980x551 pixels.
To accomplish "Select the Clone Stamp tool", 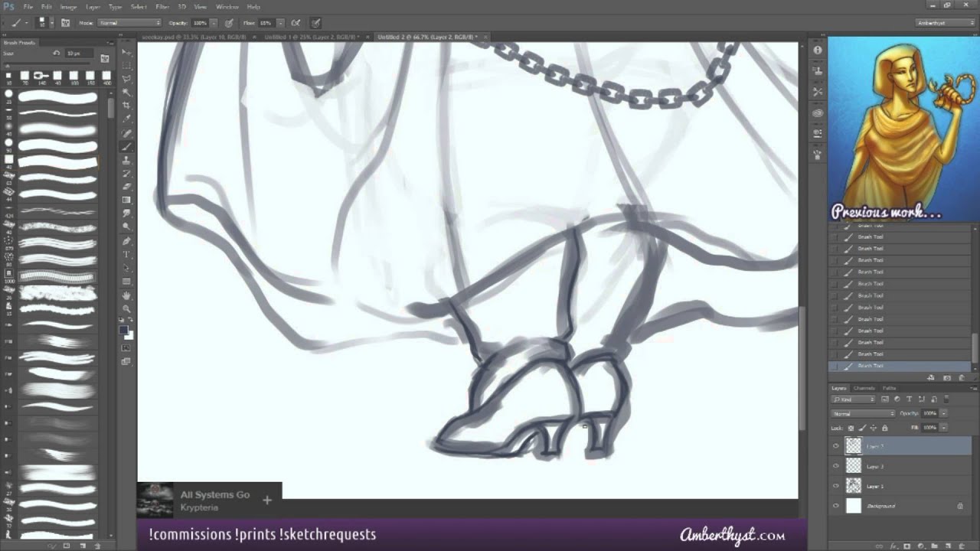I will (x=126, y=160).
